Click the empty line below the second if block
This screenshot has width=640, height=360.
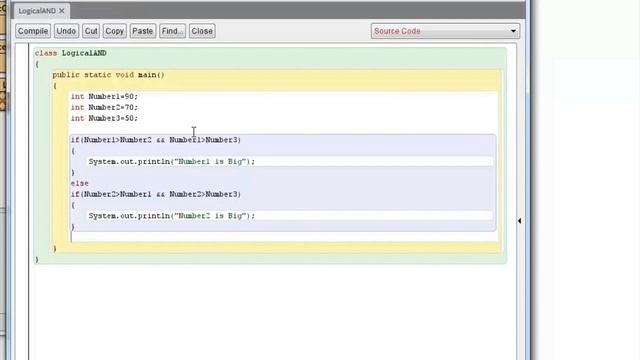click(284, 237)
